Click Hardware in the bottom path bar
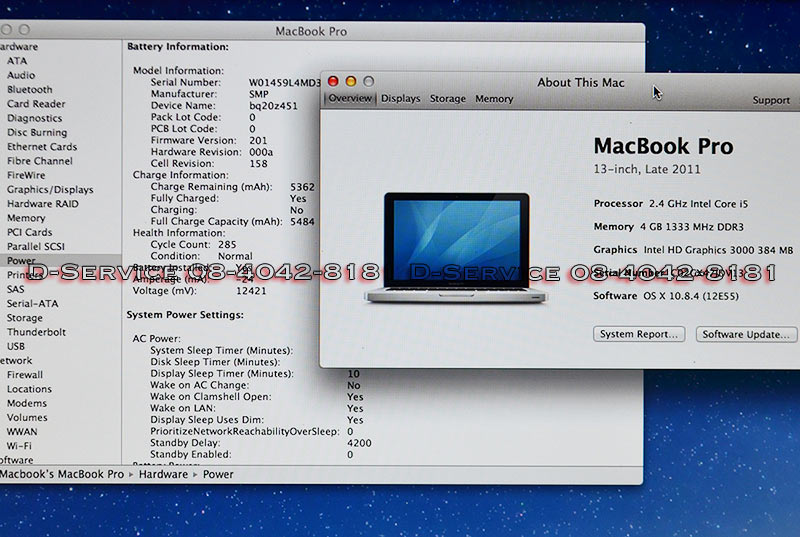Image resolution: width=800 pixels, height=537 pixels. tap(163, 474)
